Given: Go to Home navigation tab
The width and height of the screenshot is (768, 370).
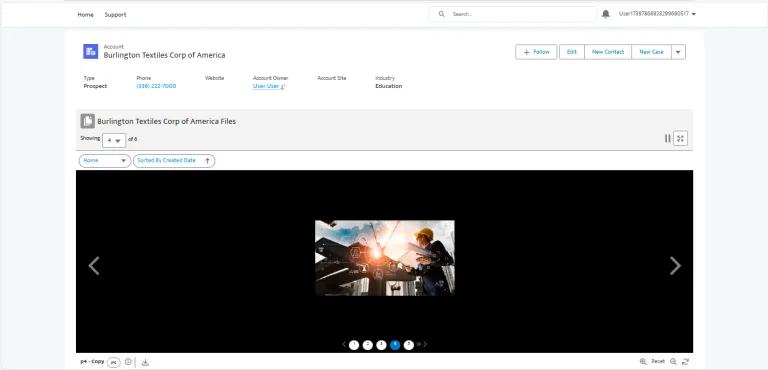Looking at the screenshot, I should pyautogui.click(x=85, y=15).
